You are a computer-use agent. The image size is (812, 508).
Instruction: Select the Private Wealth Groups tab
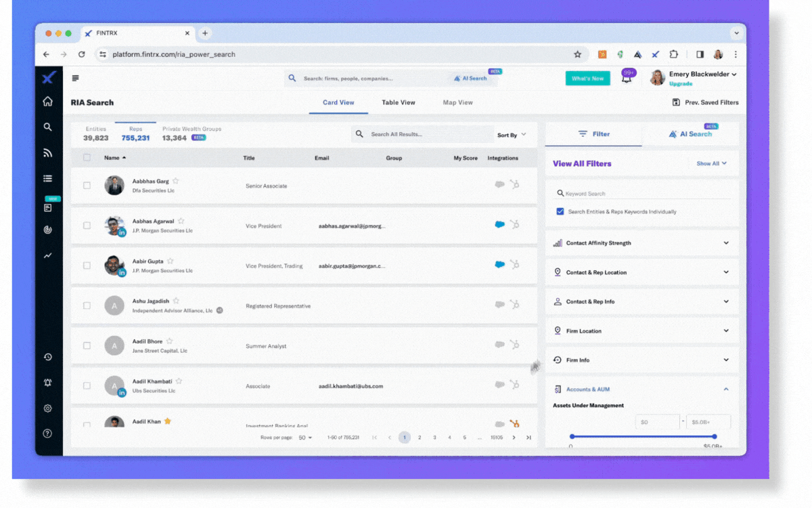click(x=191, y=133)
